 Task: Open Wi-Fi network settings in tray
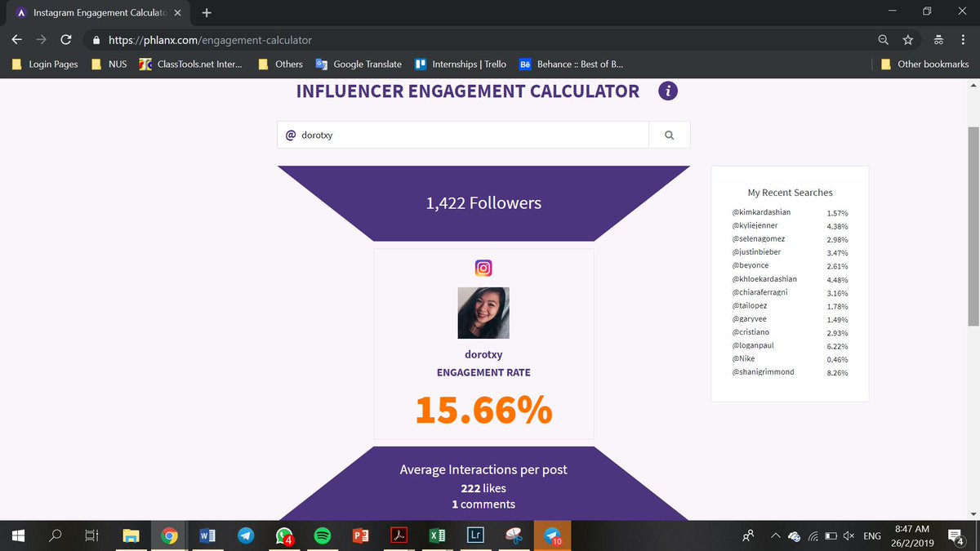813,536
